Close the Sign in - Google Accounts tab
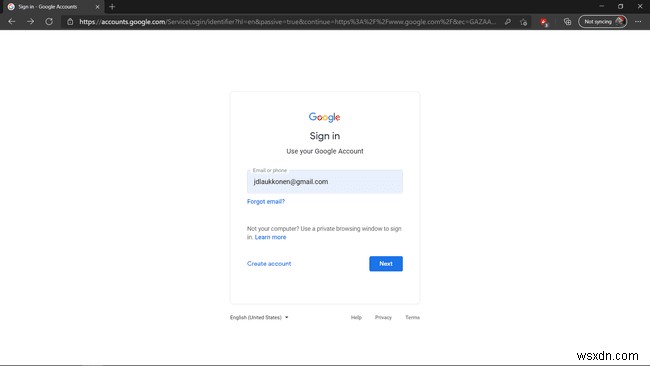The image size is (650, 366). 97,7
